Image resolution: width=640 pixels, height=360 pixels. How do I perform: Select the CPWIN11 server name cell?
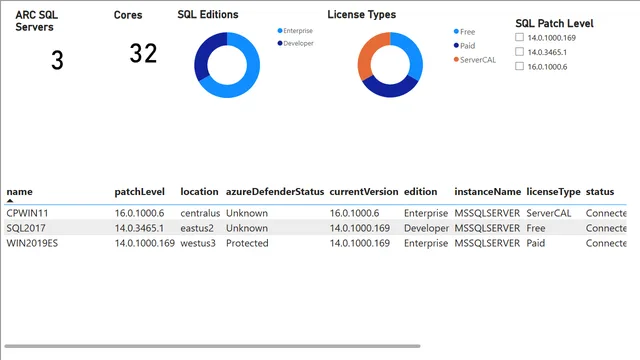(x=27, y=213)
